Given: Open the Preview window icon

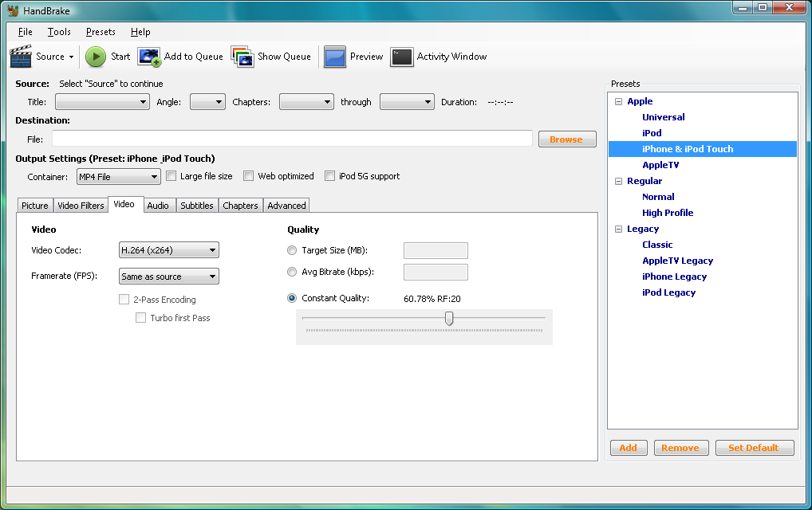Looking at the screenshot, I should coord(335,57).
